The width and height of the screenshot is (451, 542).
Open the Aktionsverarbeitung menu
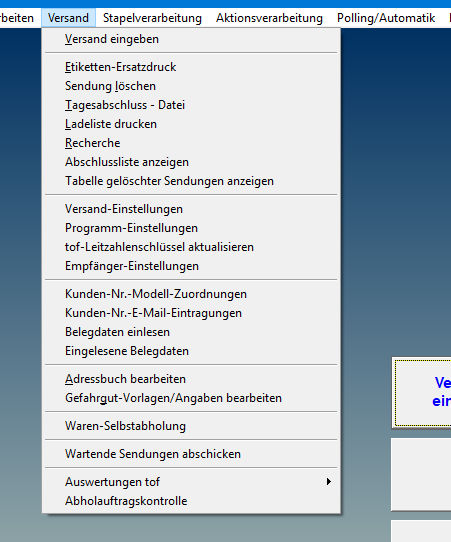269,18
